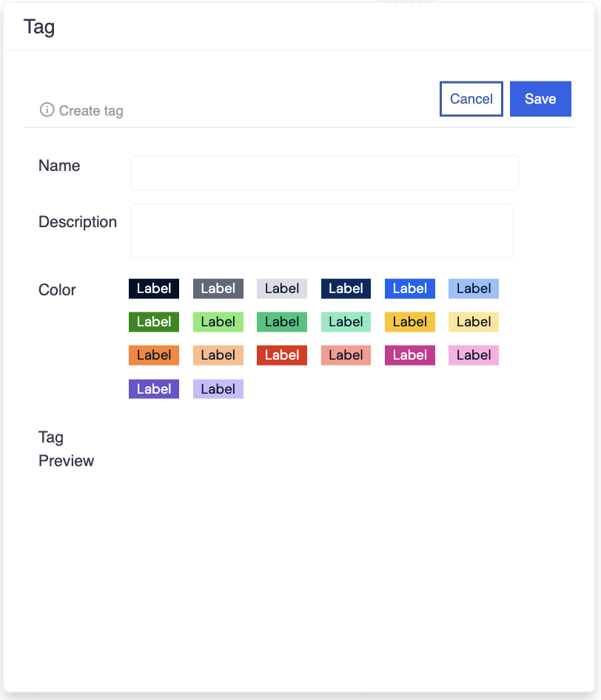Click the Cancel button
The height and width of the screenshot is (700, 601).
pos(471,99)
